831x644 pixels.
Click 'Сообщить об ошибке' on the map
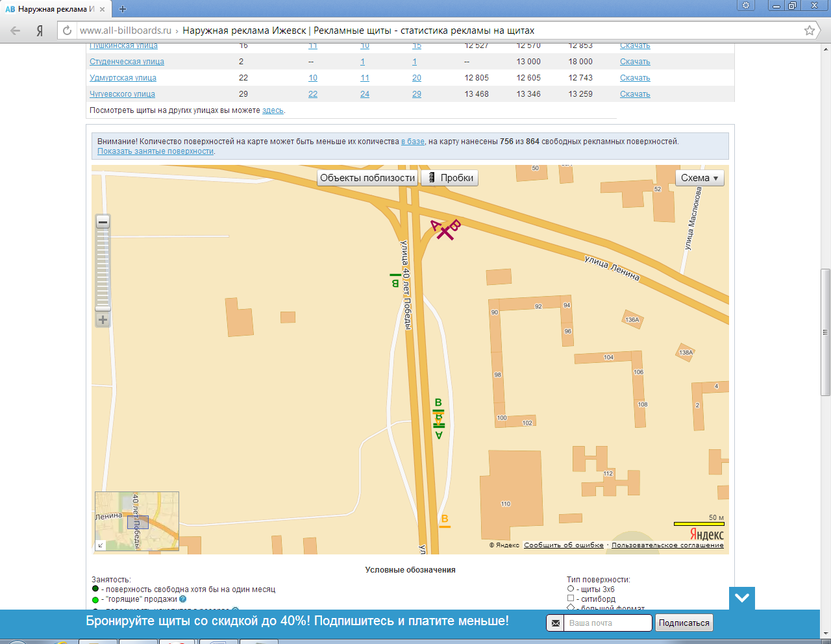pyautogui.click(x=564, y=545)
